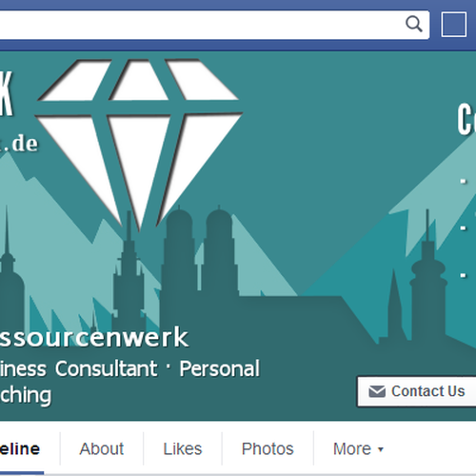
Task: Expand the More tab menu
Action: click(358, 448)
